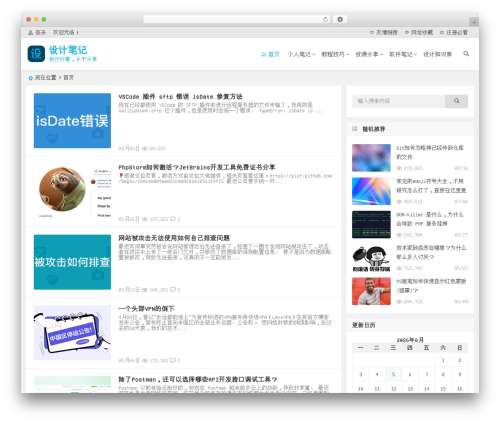The image size is (500, 423).
Task: Click the 登录 login link
Action: pyautogui.click(x=40, y=32)
